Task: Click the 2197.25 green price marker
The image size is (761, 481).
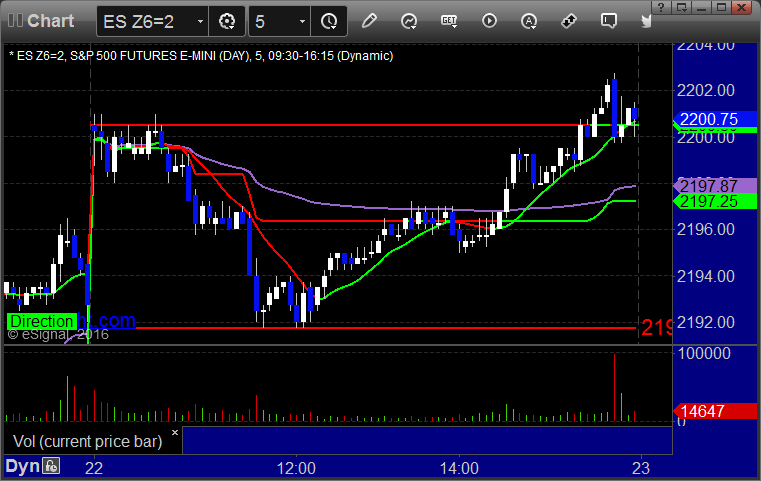Action: 715,201
